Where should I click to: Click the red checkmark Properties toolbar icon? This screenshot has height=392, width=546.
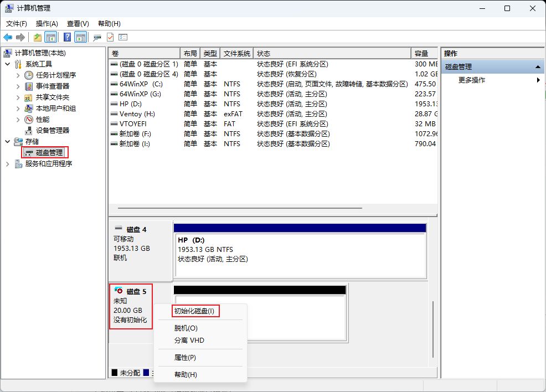110,37
